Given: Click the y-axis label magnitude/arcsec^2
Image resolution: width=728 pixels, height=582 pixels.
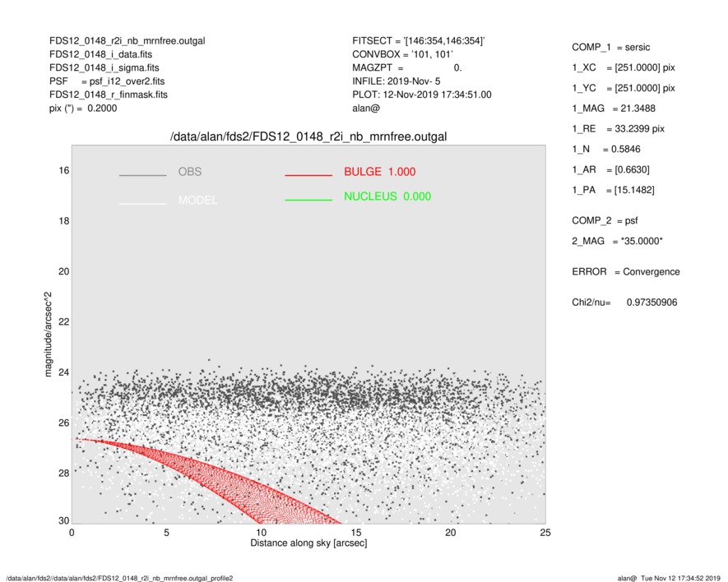Looking at the screenshot, I should click(x=48, y=335).
